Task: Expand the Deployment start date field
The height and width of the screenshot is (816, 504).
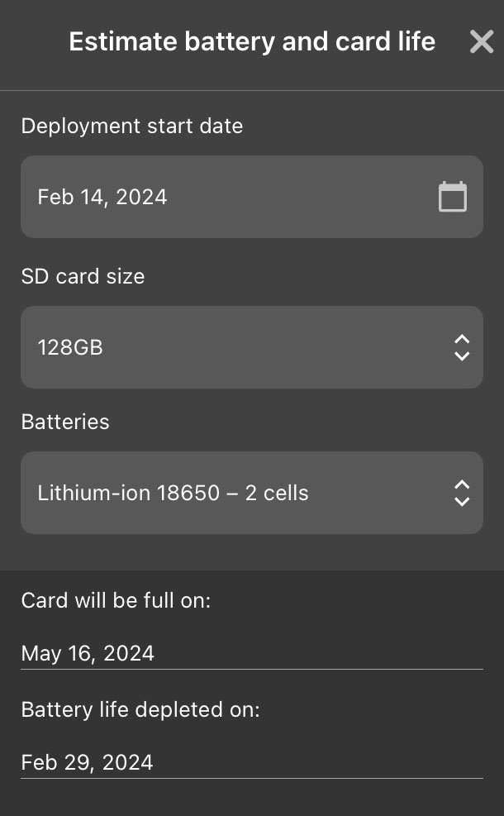Action: (252, 197)
